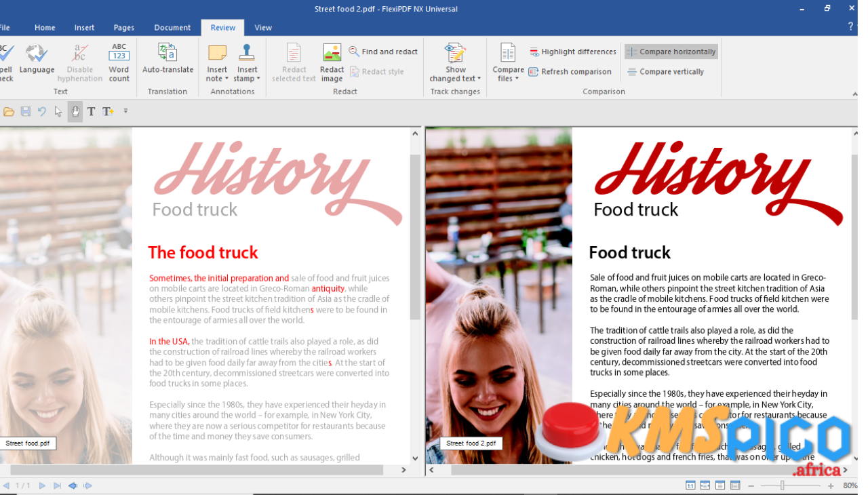Open the Home ribbon tab
Viewport: 868px width, 495px height.
pos(45,28)
